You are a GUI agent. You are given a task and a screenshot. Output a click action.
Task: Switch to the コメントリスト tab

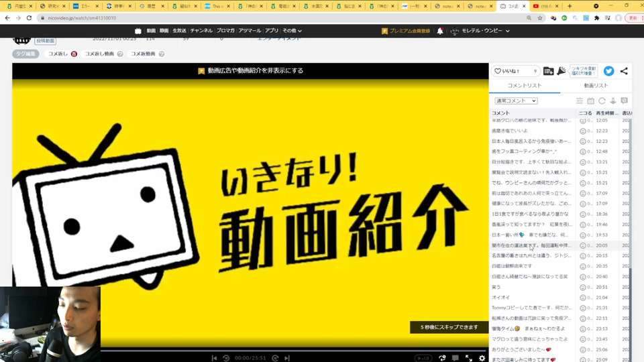coord(525,85)
